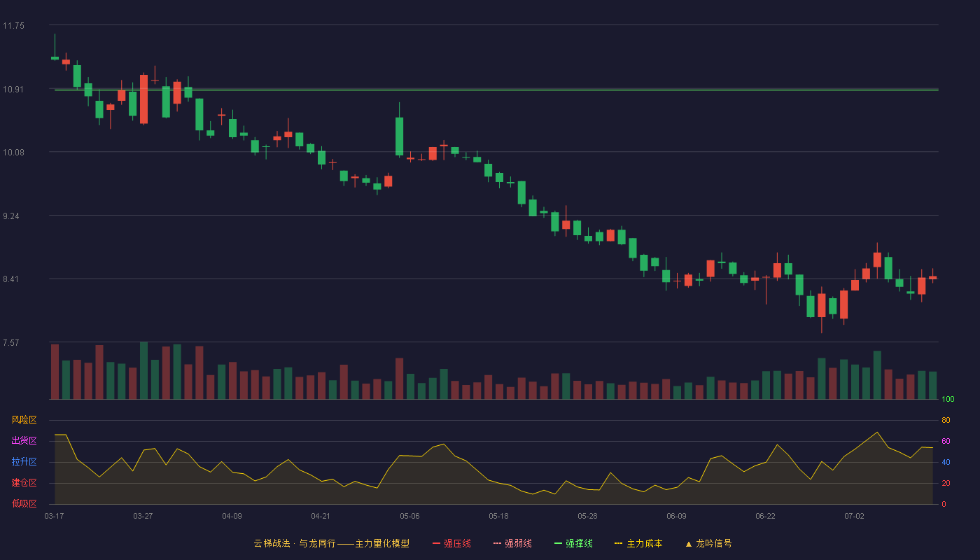Viewport: 980px width, 560px height.
Task: Click the 07-02 date label
Action: (x=854, y=516)
